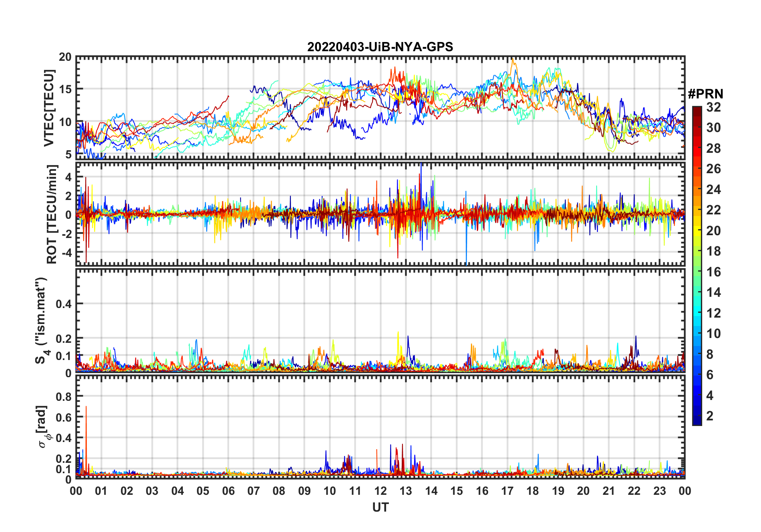
Task: Click x-axis tick label 03
Action: pyautogui.click(x=152, y=491)
